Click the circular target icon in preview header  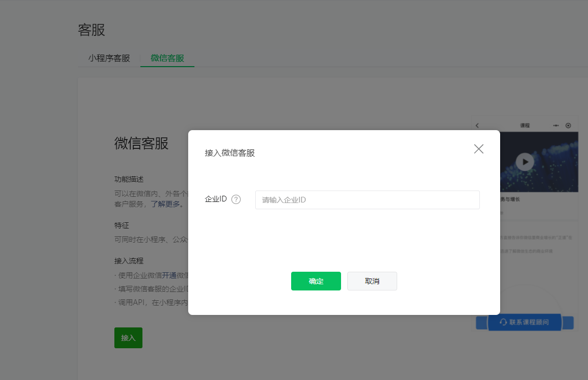[x=568, y=125]
